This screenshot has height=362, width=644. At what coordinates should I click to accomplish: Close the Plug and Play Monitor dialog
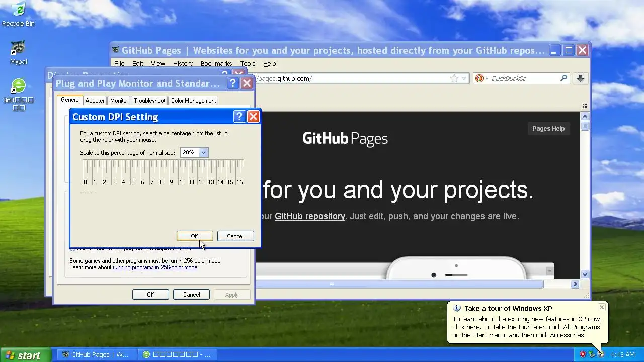(x=247, y=83)
